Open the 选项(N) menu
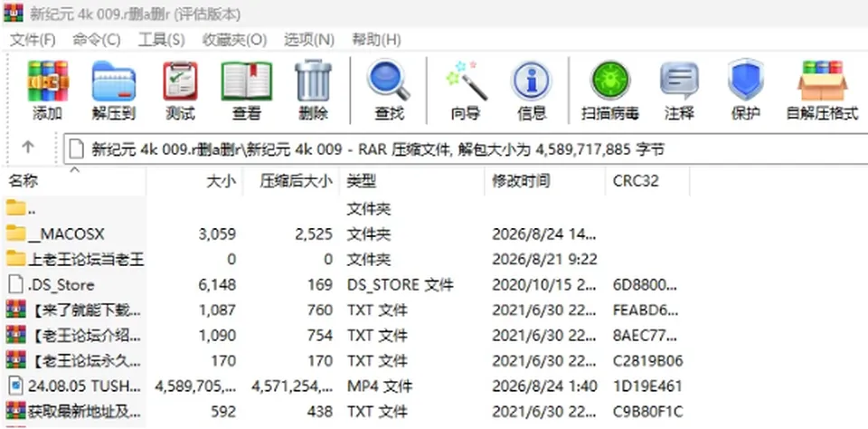This screenshot has height=429, width=868. (x=309, y=40)
